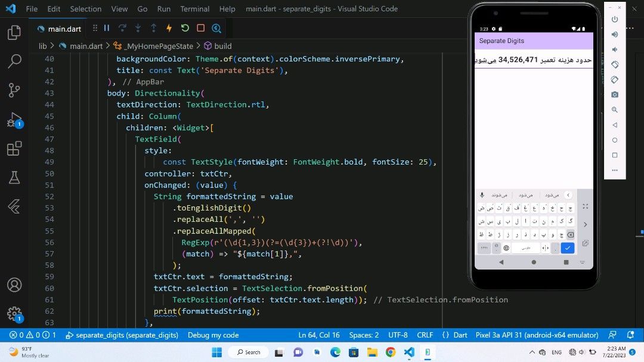Take an emulator screenshot with camera icon

pos(615,94)
